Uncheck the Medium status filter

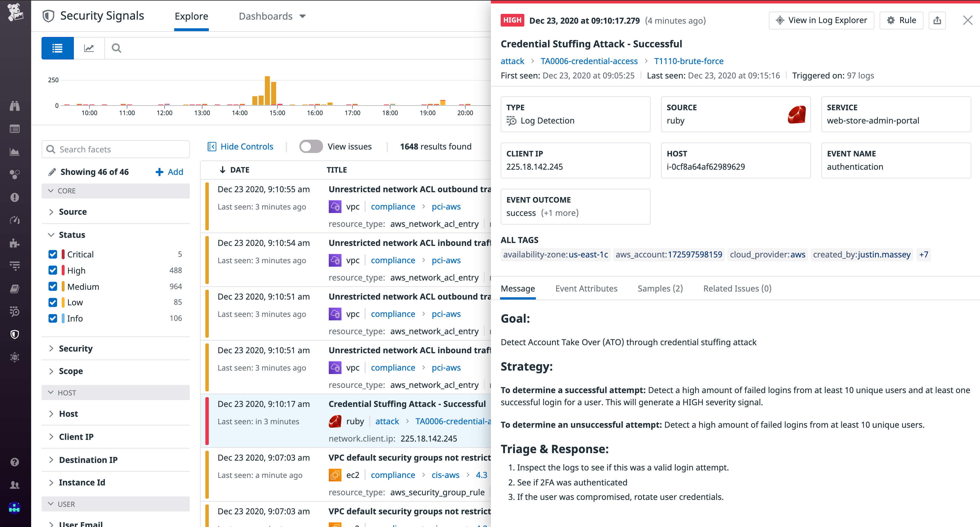tap(52, 286)
